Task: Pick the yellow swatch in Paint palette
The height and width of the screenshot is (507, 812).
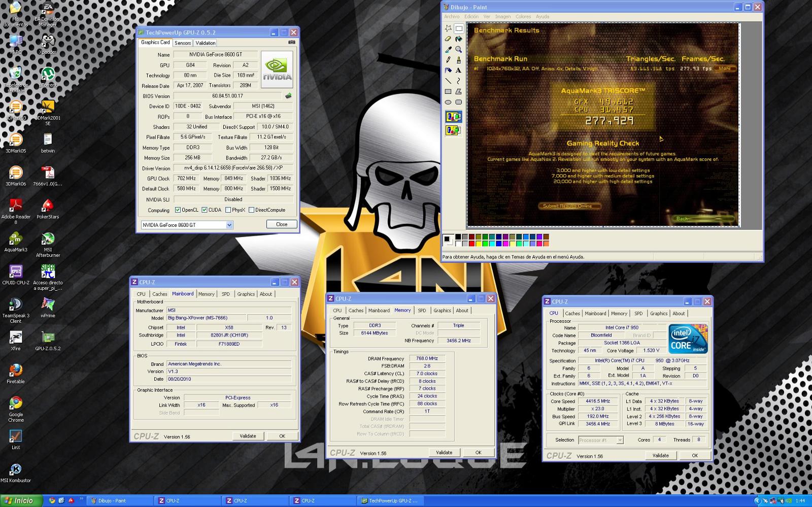Action: click(x=479, y=244)
